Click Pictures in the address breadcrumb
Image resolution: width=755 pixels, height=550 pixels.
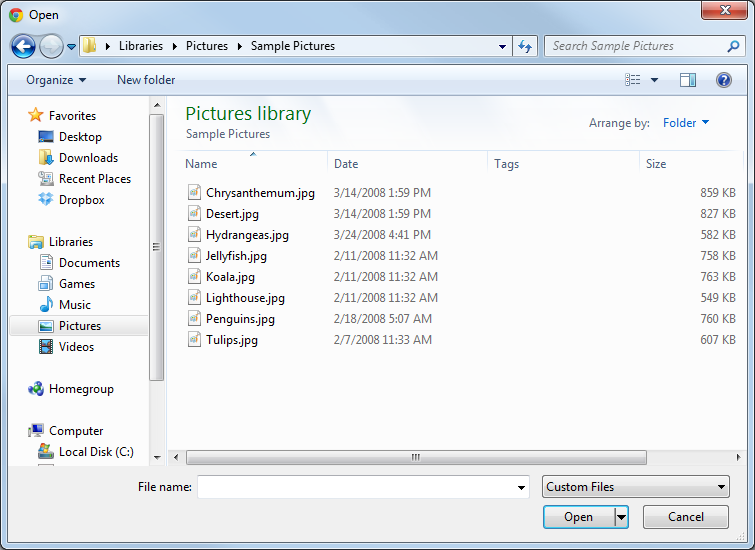pyautogui.click(x=207, y=46)
